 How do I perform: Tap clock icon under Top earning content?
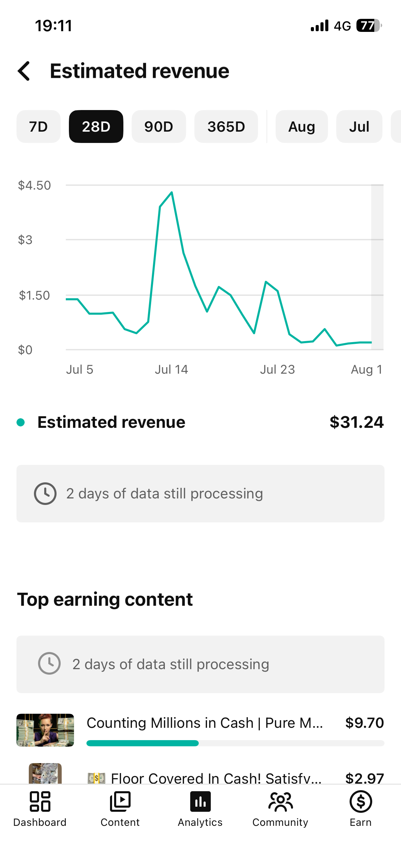pos(49,664)
